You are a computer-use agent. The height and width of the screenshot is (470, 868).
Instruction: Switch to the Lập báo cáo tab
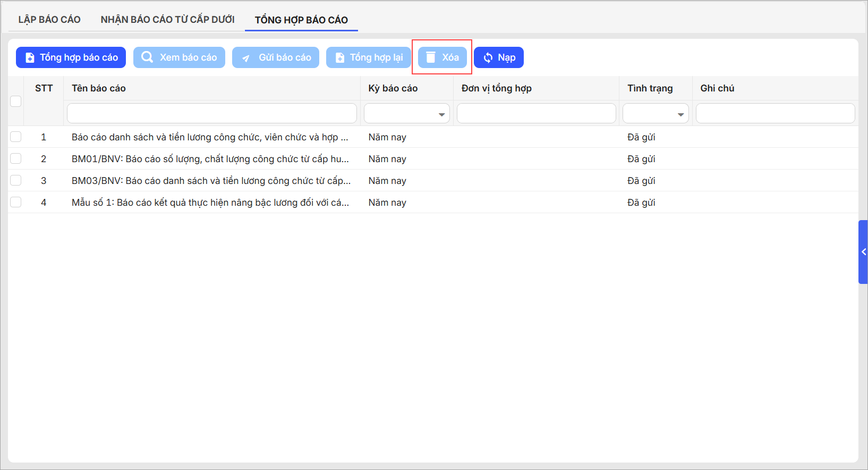(49, 20)
